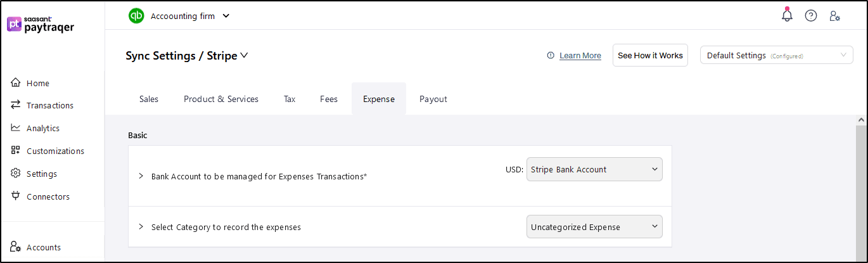Open the user settings profile icon
Viewport: 868px width, 263px height.
(x=834, y=16)
